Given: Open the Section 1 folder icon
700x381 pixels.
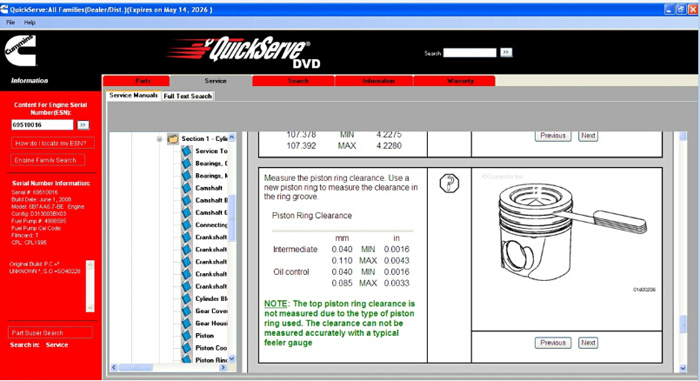Looking at the screenshot, I should point(173,139).
